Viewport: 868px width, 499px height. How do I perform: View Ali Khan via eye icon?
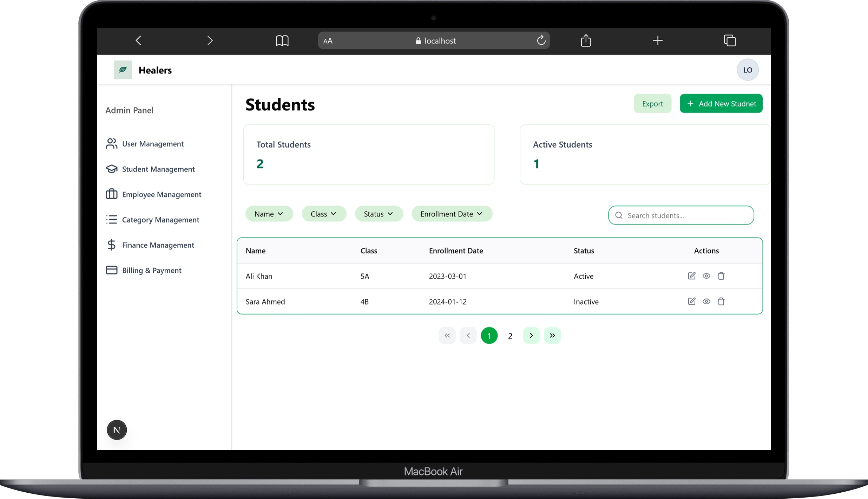pyautogui.click(x=706, y=276)
